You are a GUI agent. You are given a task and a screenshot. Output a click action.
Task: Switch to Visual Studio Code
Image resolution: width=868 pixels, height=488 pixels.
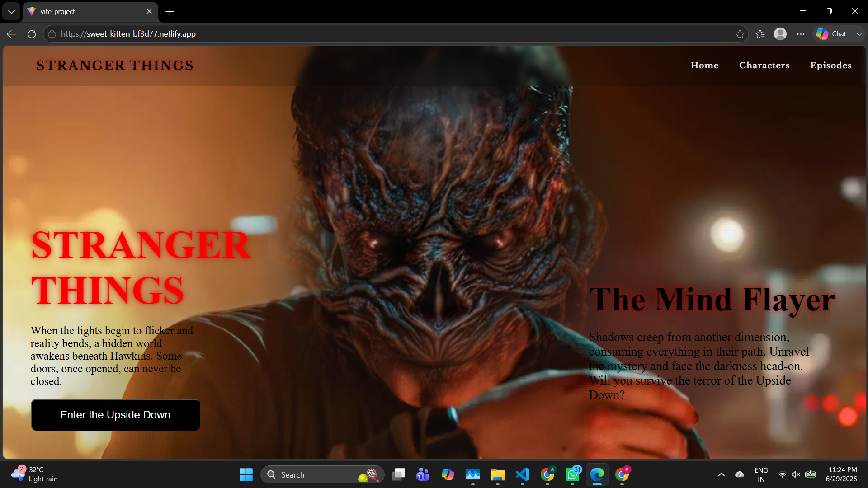(x=523, y=475)
